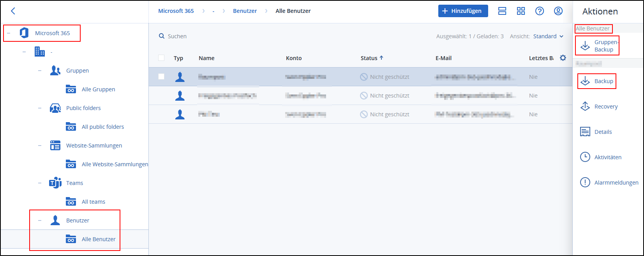
Task: Open column settings gear icon
Action: pos(563,58)
